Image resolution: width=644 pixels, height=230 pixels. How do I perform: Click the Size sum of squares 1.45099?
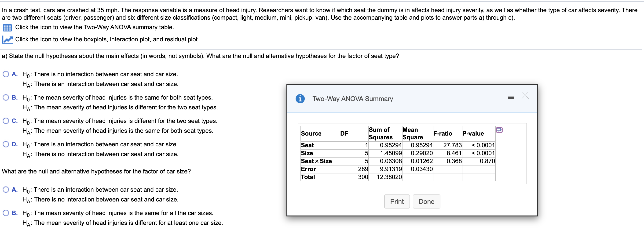click(x=391, y=153)
